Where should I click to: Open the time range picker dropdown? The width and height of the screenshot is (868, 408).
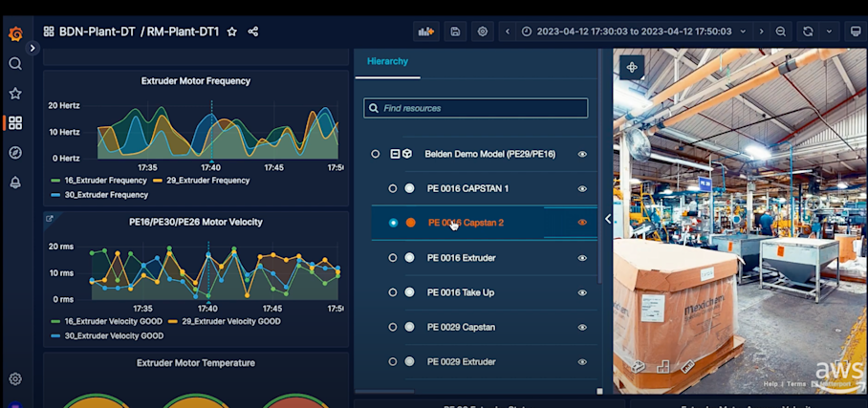pyautogui.click(x=634, y=32)
